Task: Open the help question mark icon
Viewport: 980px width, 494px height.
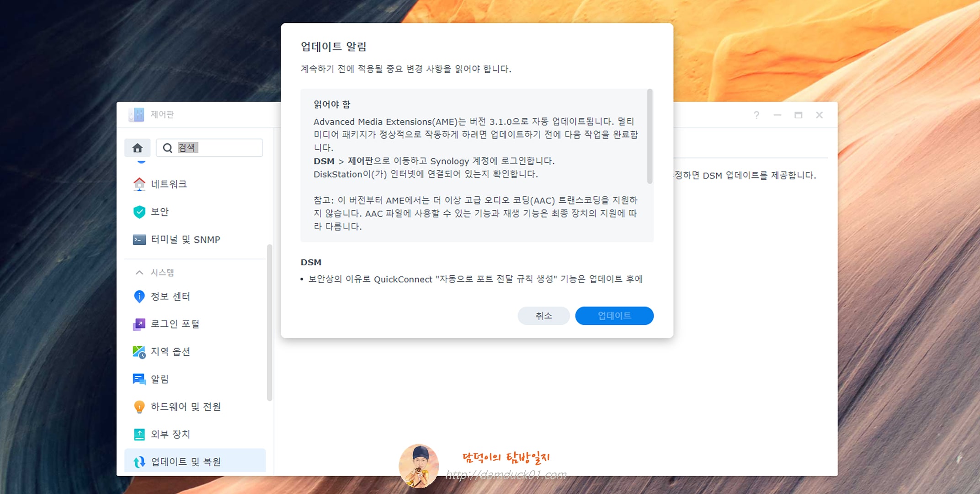Action: (756, 115)
